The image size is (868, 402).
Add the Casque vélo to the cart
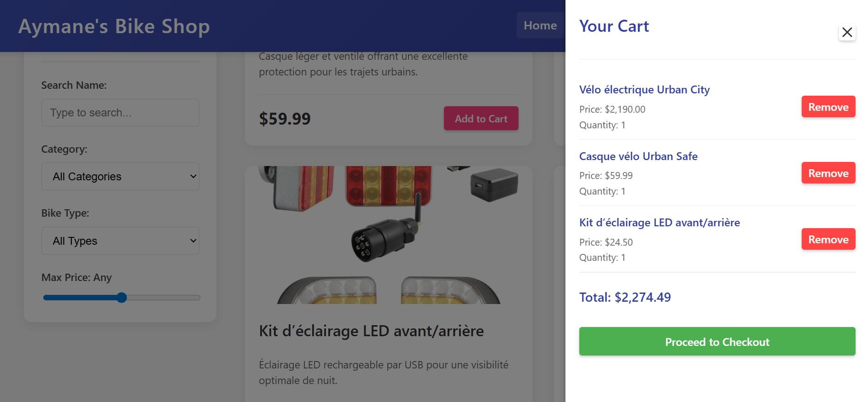(x=481, y=118)
